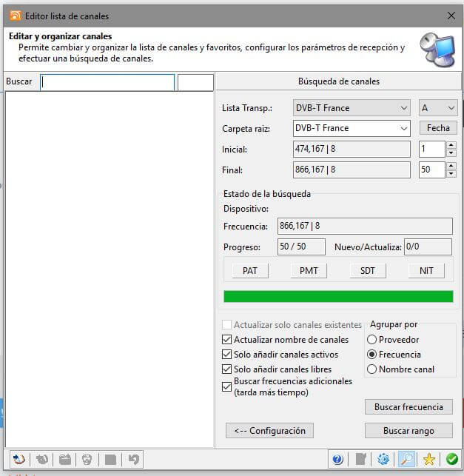Screen dimensions: 464x476
Task: Select the 'Proveedor' grouping radio button
Action: click(x=371, y=340)
